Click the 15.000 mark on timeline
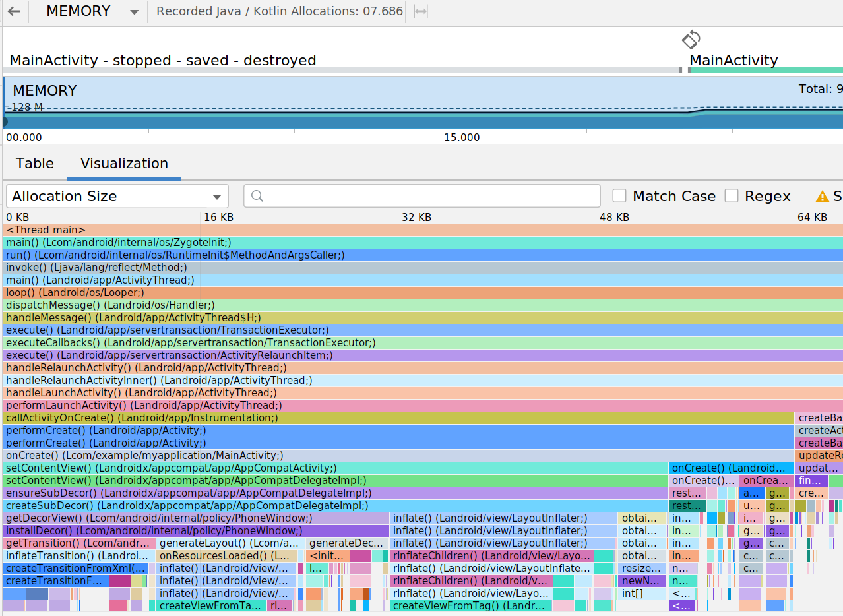Image resolution: width=843 pixels, height=616 pixels. [x=461, y=138]
